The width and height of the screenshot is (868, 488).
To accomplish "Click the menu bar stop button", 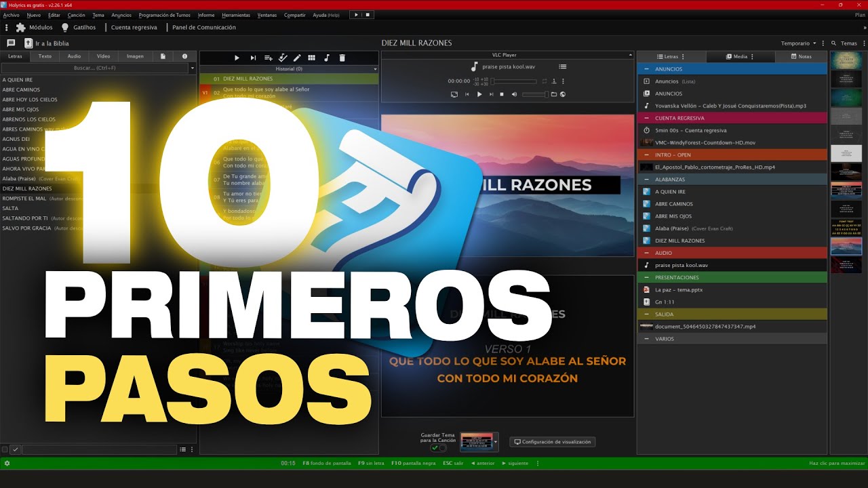I will 368,15.
